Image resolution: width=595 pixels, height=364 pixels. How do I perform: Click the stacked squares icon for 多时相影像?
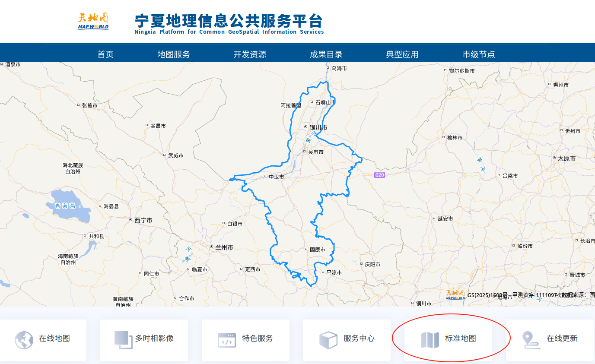click(124, 340)
